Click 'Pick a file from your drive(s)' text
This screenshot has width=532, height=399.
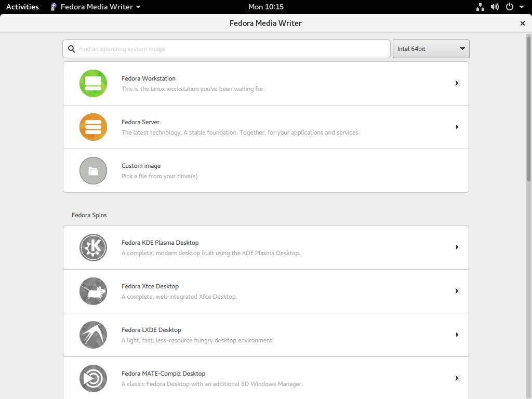tap(159, 176)
